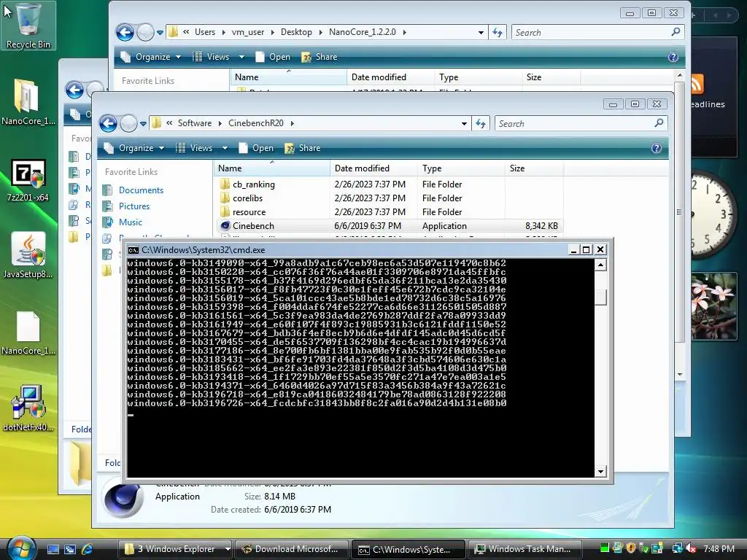Screen dimensions: 747x560
Task: Switch to Windows Task Manager taskbar button
Action: click(x=525, y=549)
